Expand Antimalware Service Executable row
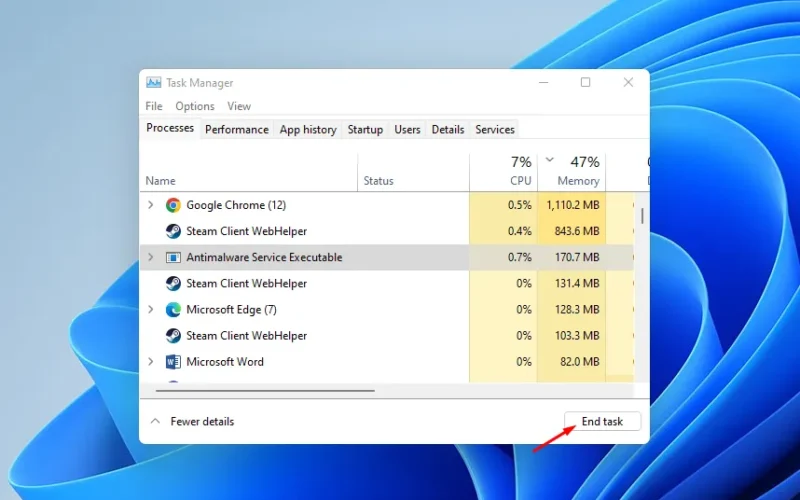 click(151, 257)
